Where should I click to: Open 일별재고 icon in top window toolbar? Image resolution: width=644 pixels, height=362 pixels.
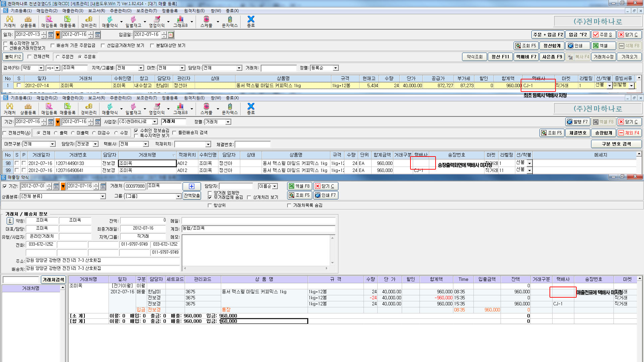coord(133,21)
